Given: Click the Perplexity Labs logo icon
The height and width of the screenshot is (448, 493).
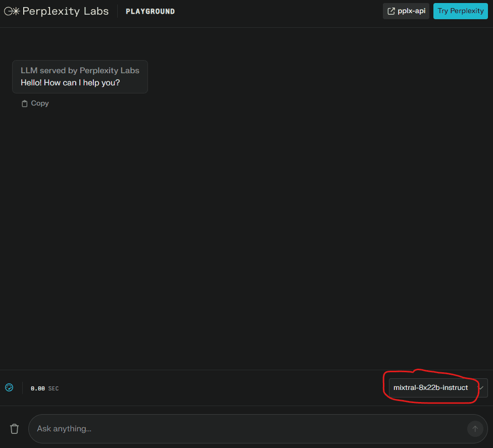Looking at the screenshot, I should click(12, 11).
